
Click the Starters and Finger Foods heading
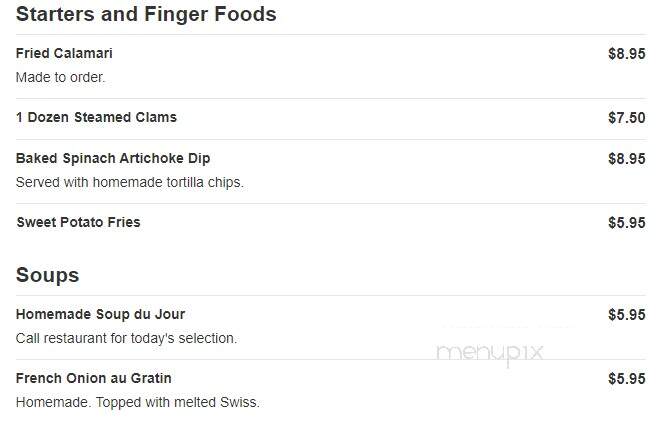(x=146, y=14)
